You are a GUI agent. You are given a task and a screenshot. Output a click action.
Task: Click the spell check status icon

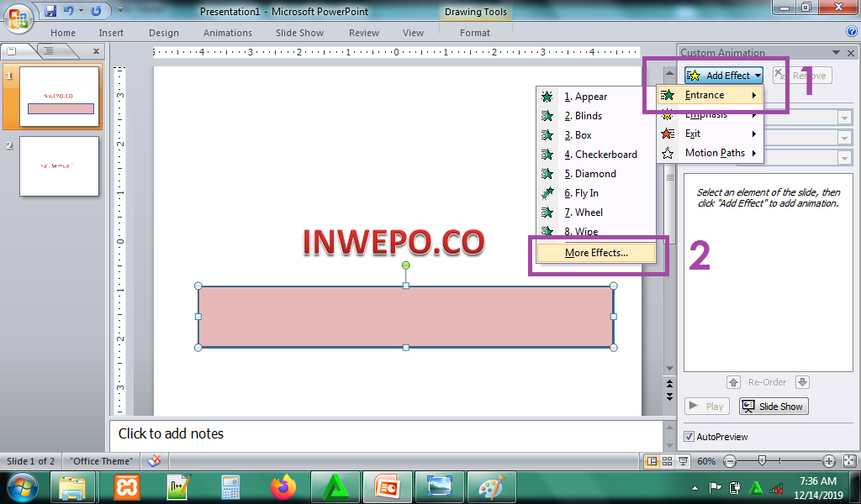pyautogui.click(x=155, y=461)
